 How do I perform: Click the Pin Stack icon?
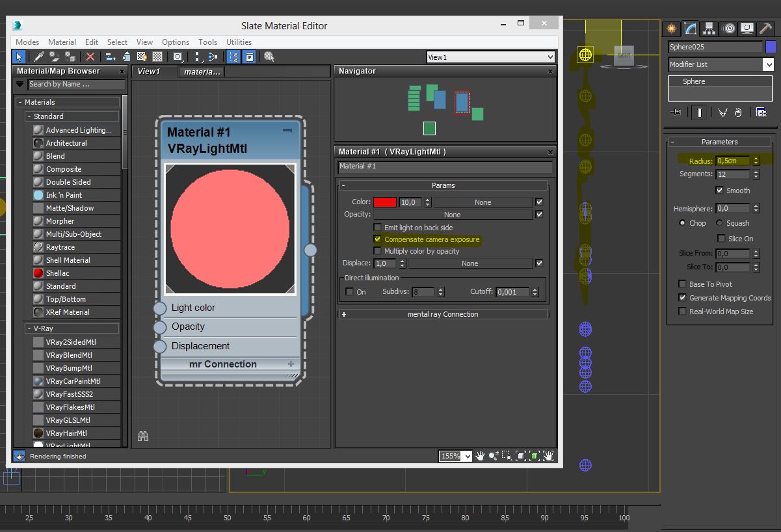click(676, 113)
